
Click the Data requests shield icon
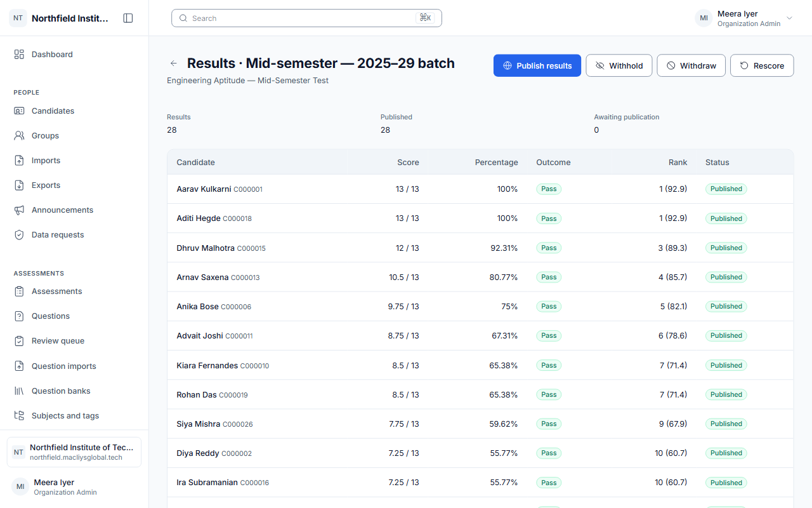[19, 235]
